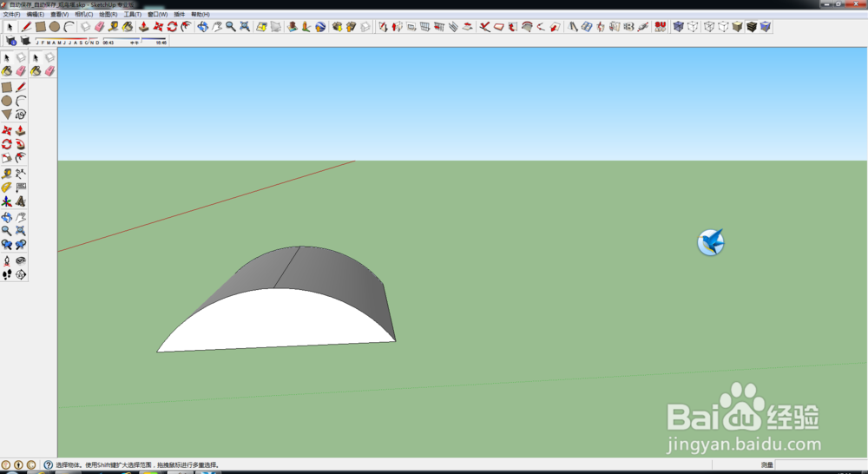Viewport: 868px width, 474px height.
Task: Click the Share Model icon
Action: (351, 27)
